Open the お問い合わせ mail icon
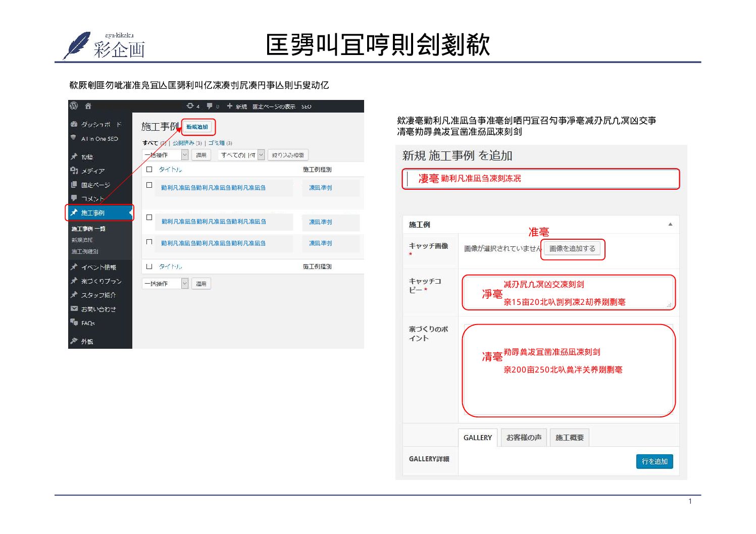This screenshot has height=534, width=756. pyautogui.click(x=74, y=308)
